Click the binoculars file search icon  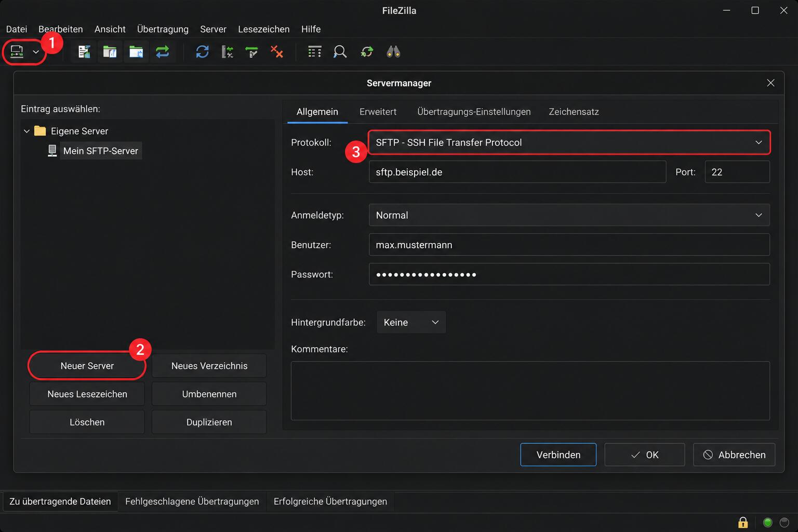(x=393, y=52)
